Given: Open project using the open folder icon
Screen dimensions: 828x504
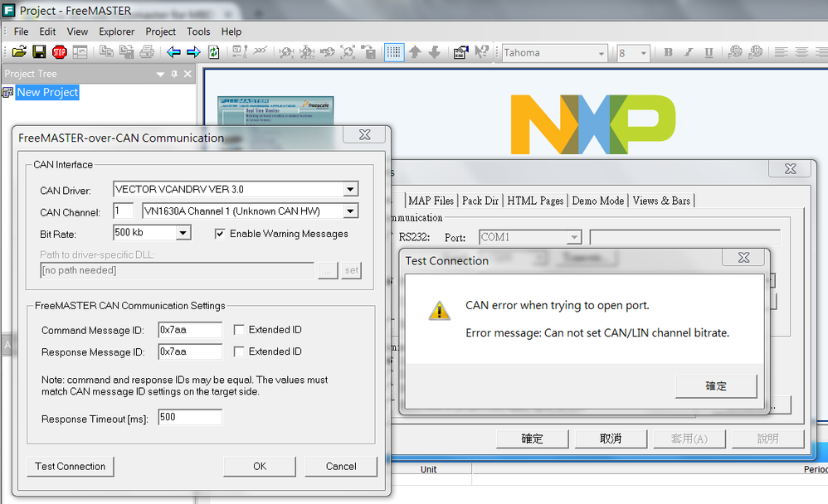Looking at the screenshot, I should tap(19, 51).
